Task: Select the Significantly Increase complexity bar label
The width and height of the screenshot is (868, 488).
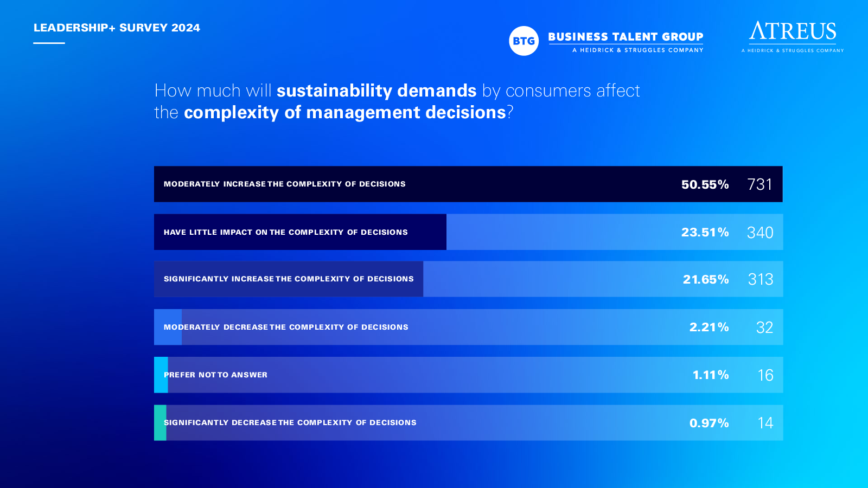Action: click(289, 279)
